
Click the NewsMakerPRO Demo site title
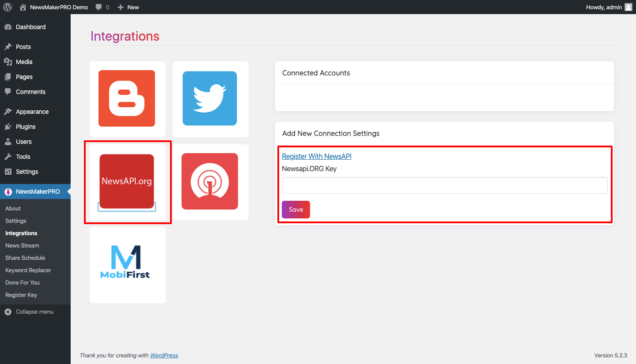click(59, 7)
